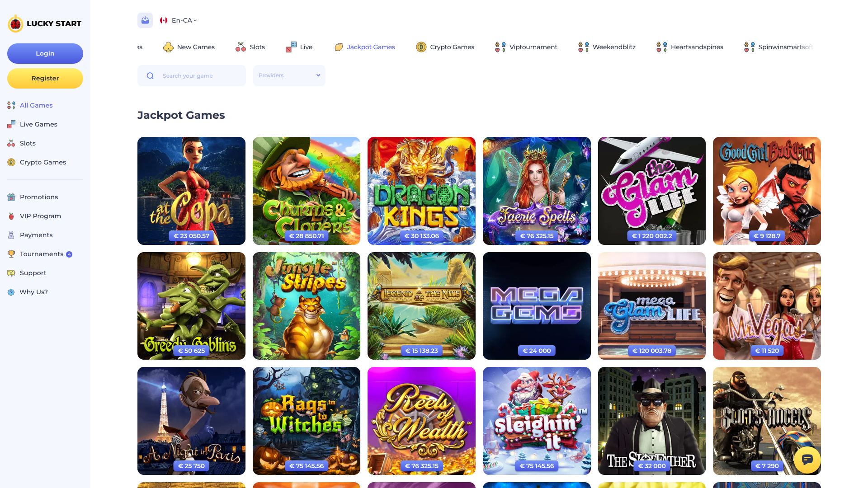Open the Dragon Kings game thumbnail
Viewport: 868px width, 488px height.
pos(421,191)
